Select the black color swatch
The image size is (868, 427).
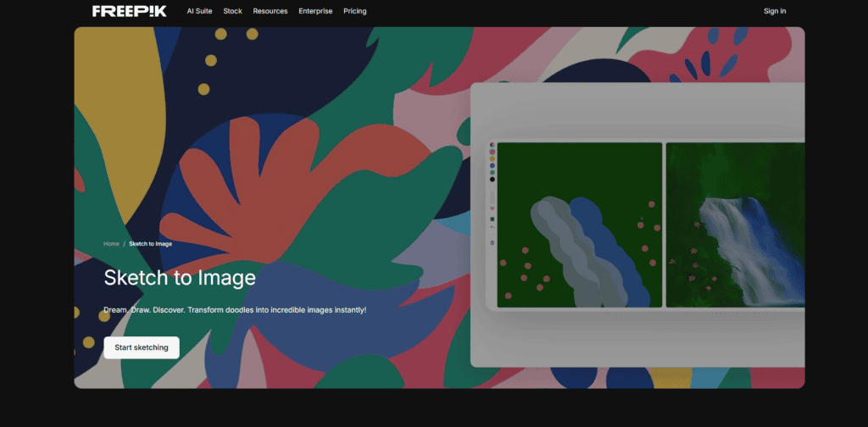pyautogui.click(x=492, y=180)
